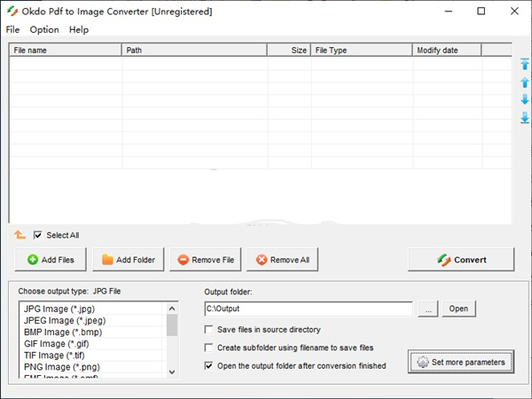This screenshot has height=399, width=532.
Task: Open the Option menu
Action: pos(44,30)
